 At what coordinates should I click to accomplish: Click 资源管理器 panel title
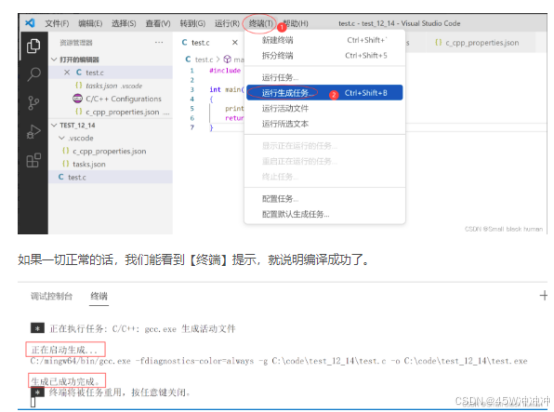[x=76, y=43]
